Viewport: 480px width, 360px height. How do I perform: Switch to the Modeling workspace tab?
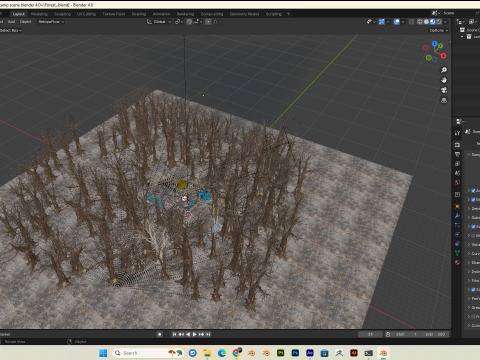click(39, 14)
